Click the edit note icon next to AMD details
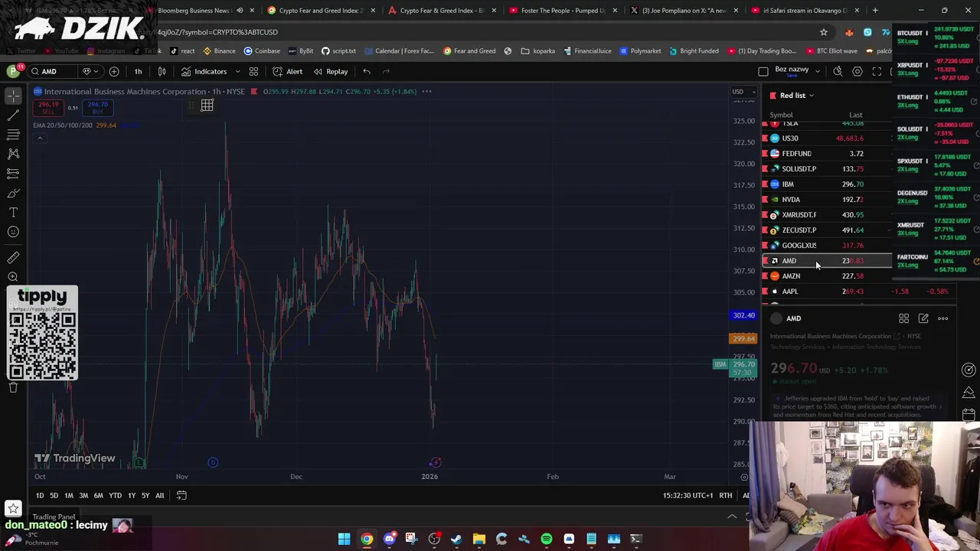The image size is (980, 551). 923,318
